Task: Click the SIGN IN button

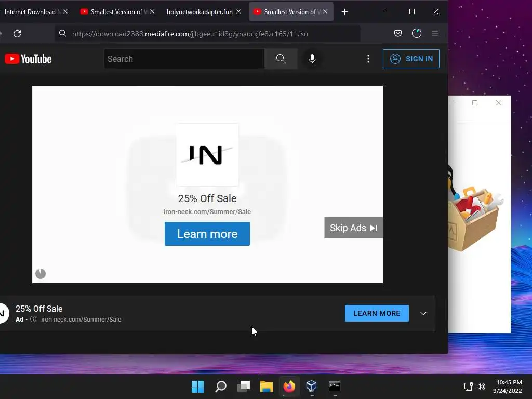Action: coord(411,59)
